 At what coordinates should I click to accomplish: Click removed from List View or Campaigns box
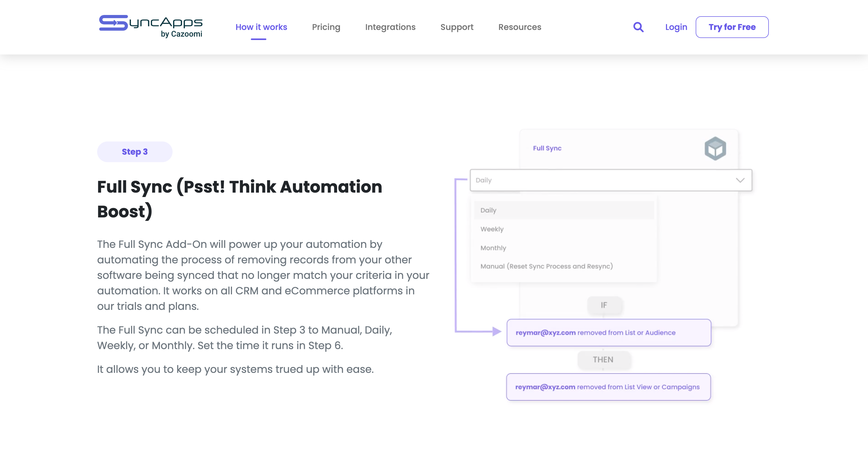point(608,387)
